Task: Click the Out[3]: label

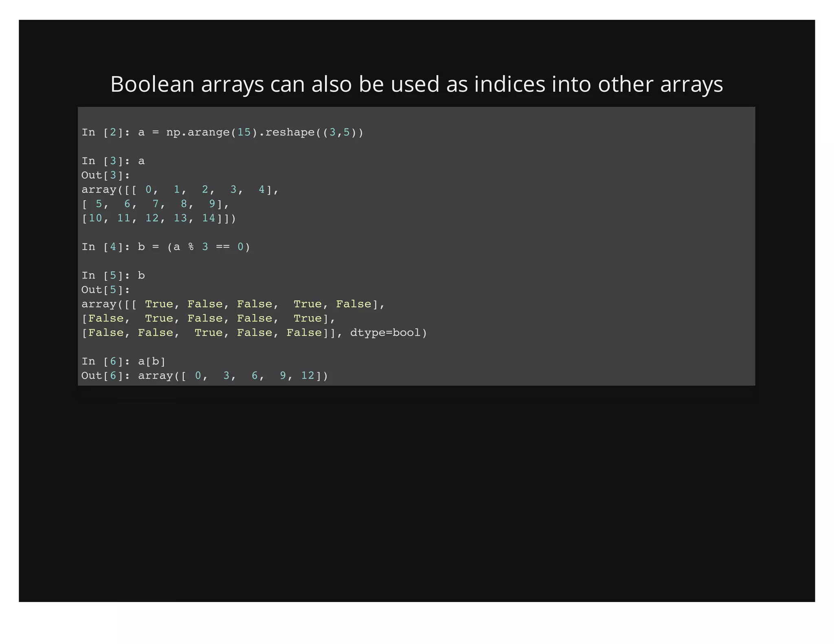Action: [x=105, y=175]
